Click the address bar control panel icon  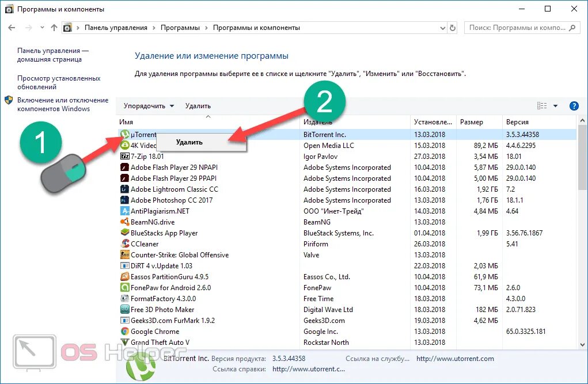[67, 28]
